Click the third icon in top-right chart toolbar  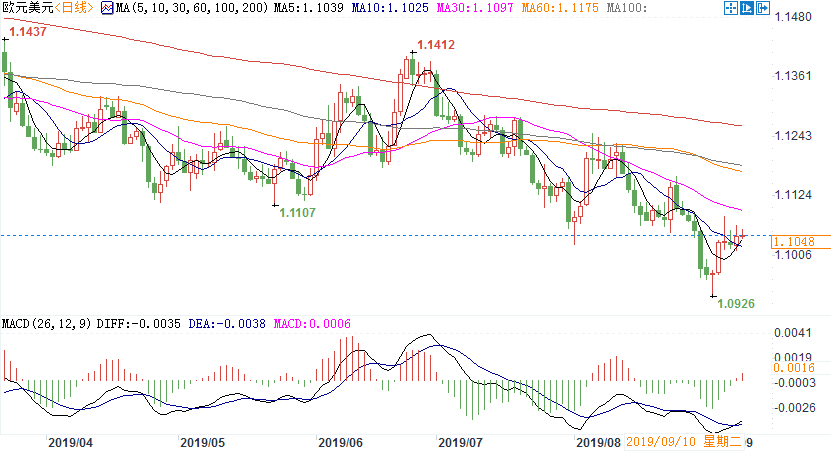coord(761,8)
